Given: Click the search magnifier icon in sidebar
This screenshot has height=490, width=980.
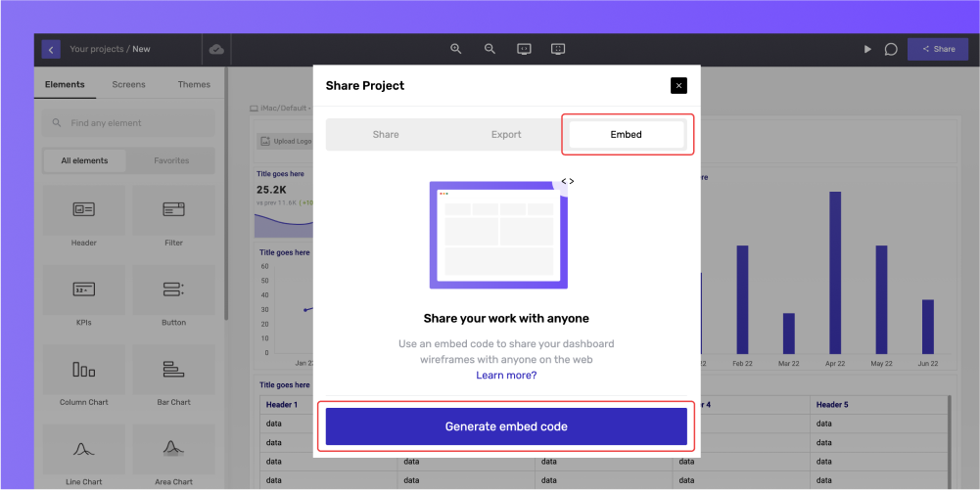Looking at the screenshot, I should (57, 123).
